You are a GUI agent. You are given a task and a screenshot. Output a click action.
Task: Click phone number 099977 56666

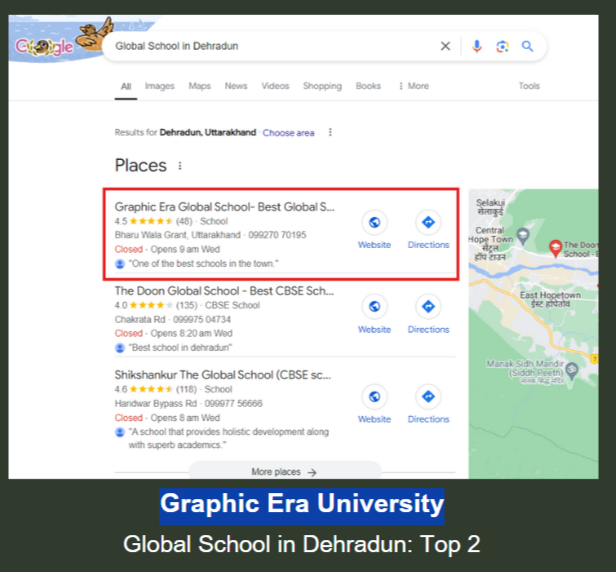[x=233, y=403]
